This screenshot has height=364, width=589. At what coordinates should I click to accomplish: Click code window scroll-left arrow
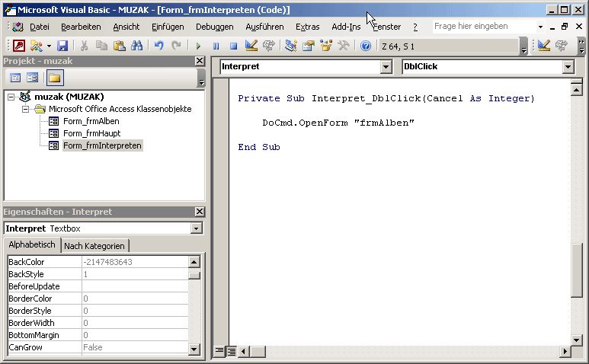[x=243, y=352]
